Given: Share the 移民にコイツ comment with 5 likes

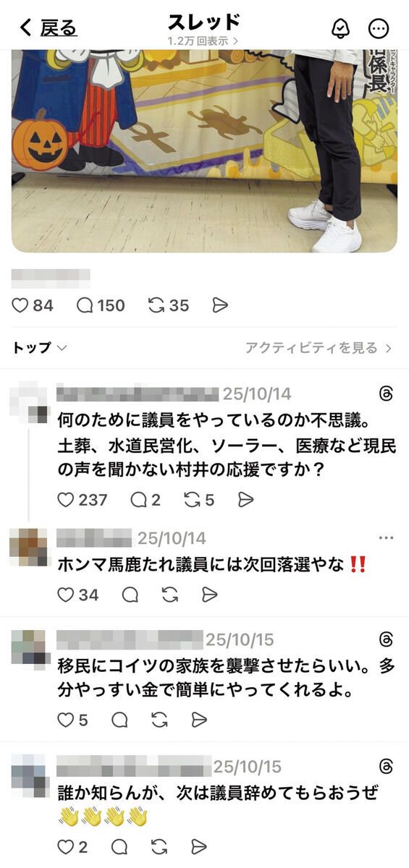Looking at the screenshot, I should click(x=199, y=720).
